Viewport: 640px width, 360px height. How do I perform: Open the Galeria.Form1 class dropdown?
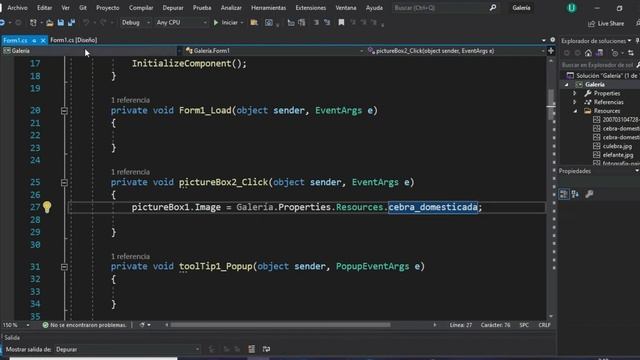click(274, 51)
